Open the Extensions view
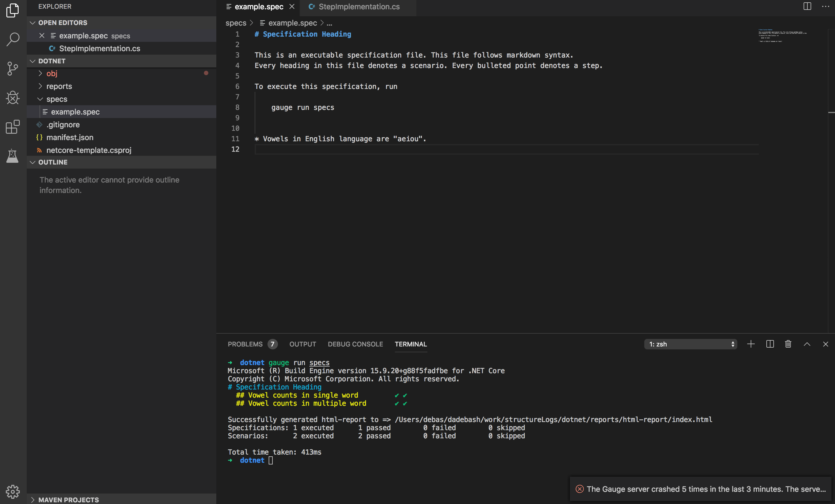 pyautogui.click(x=13, y=127)
